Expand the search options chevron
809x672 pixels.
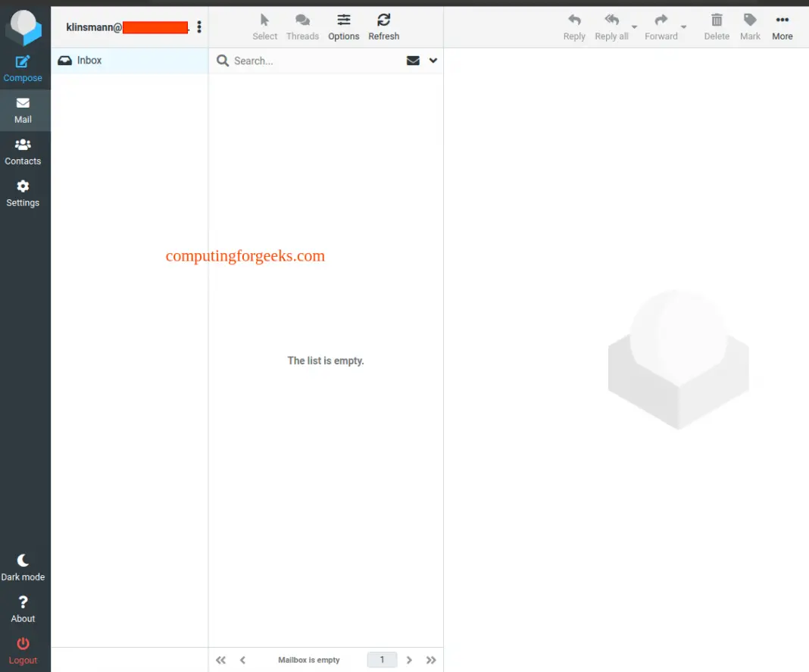(x=433, y=61)
